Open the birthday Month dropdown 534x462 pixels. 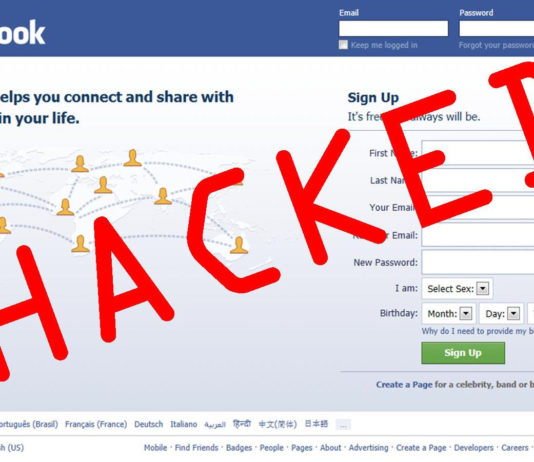(449, 313)
